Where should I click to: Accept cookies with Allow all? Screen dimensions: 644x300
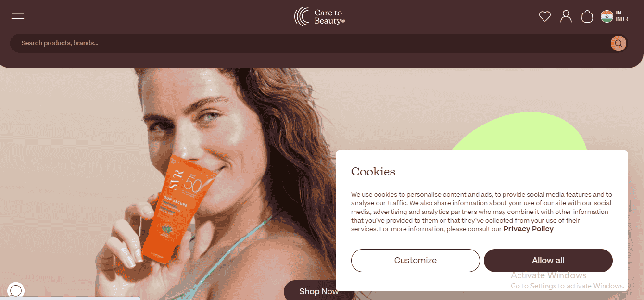tap(548, 261)
